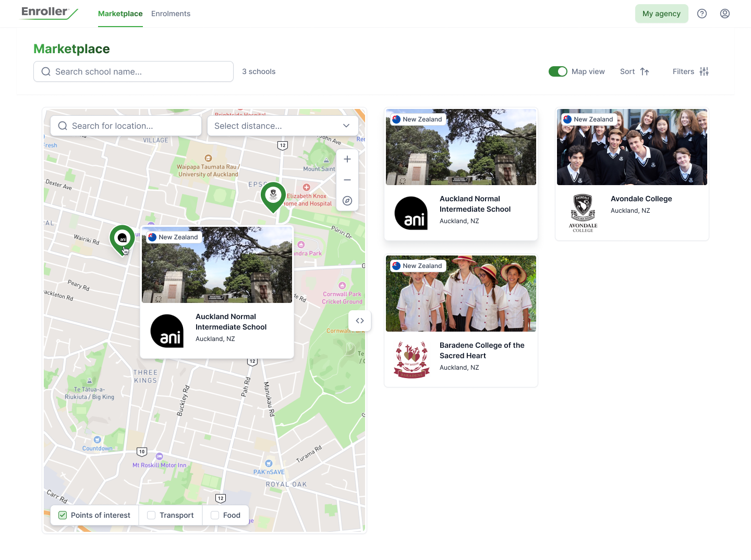The width and height of the screenshot is (751, 560).
Task: Click the Enroller logo
Action: point(49,13)
